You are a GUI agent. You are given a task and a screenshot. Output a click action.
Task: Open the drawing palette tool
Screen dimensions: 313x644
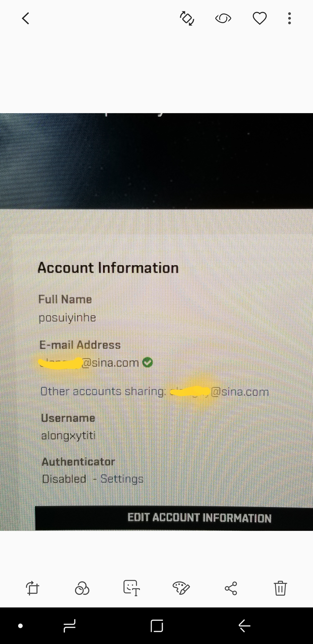pyautogui.click(x=181, y=588)
